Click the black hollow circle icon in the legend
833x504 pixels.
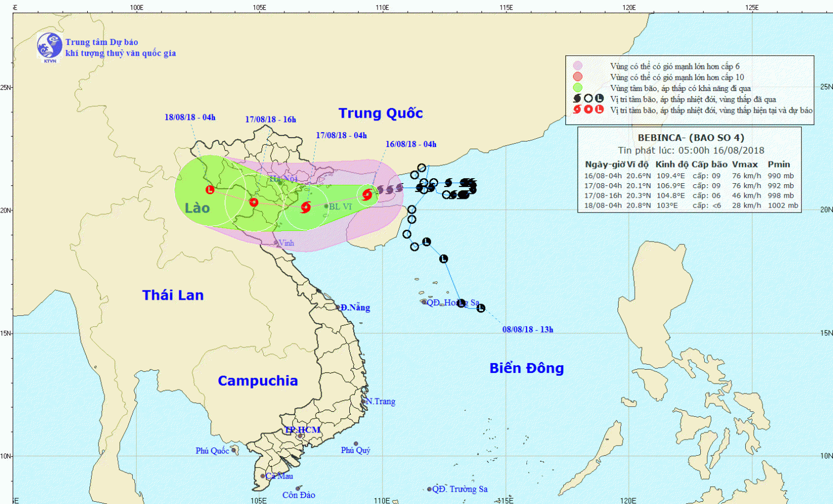tap(588, 99)
